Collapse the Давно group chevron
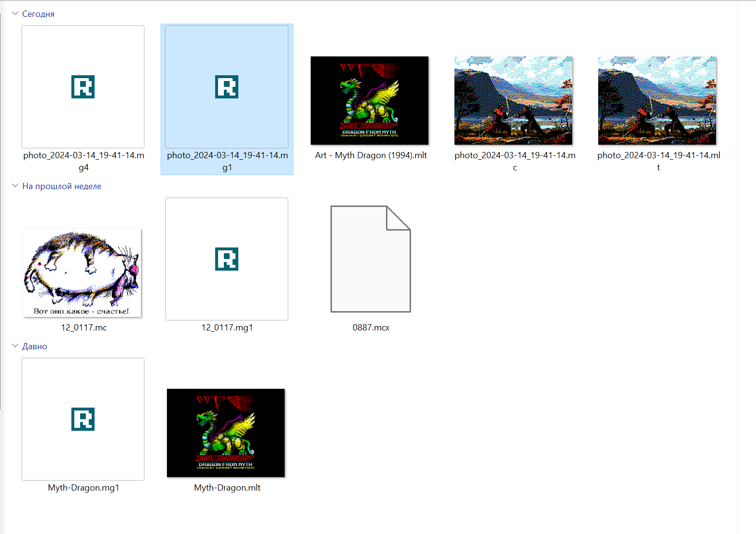 tap(15, 346)
